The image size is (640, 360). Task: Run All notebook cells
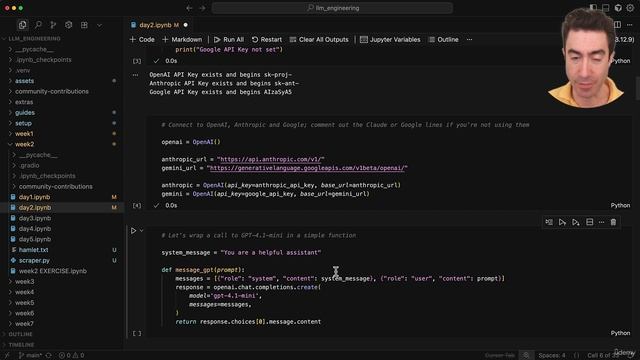coord(229,40)
